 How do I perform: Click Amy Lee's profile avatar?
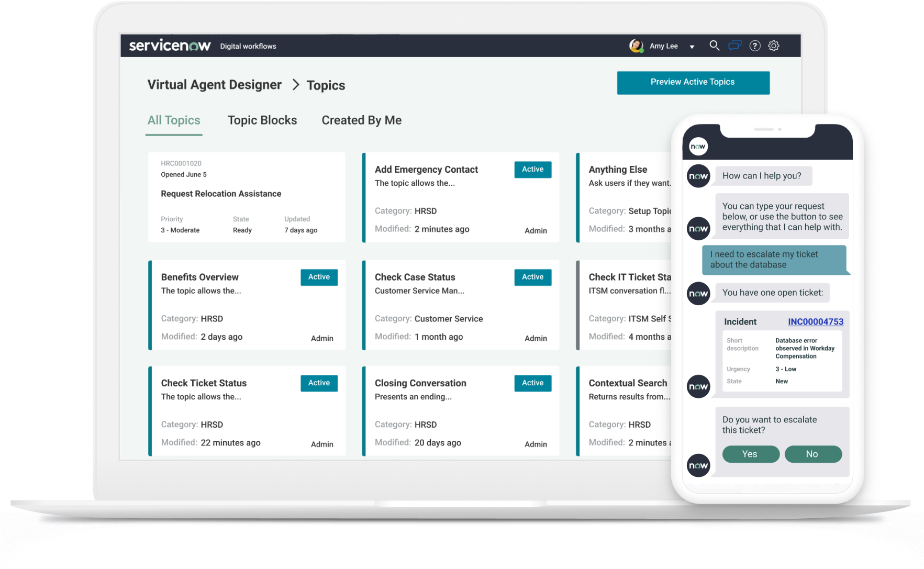636,46
